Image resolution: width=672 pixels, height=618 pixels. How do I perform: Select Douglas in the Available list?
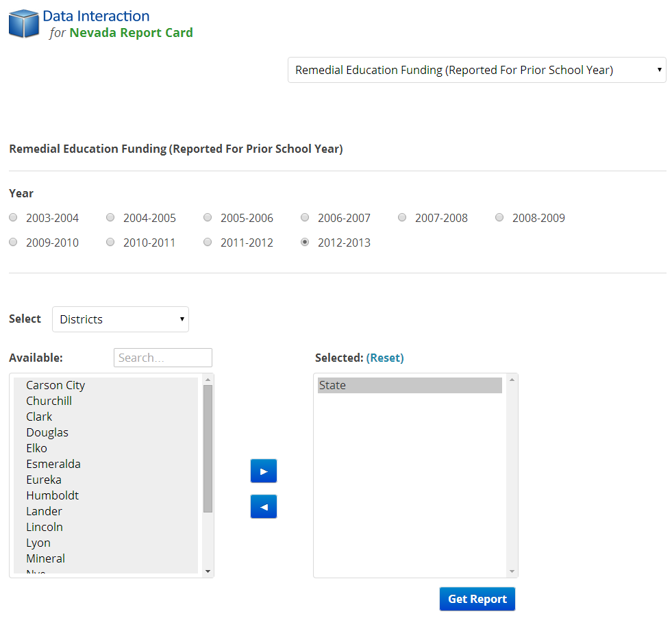coord(106,432)
